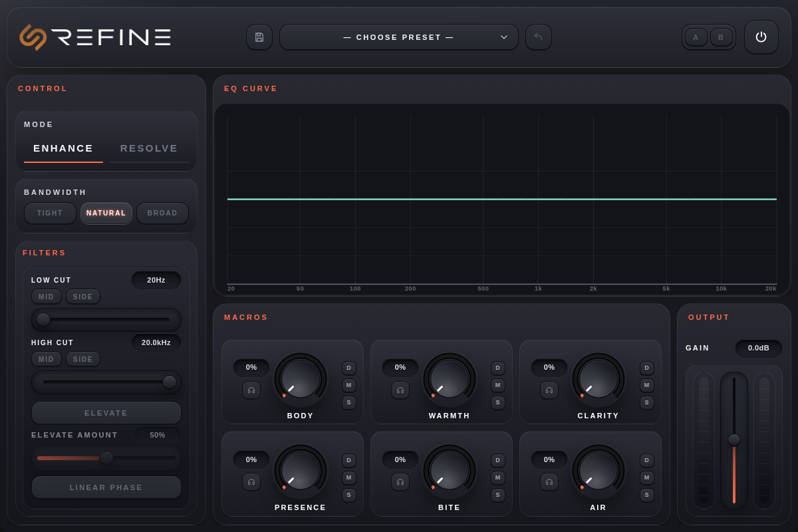798x532 pixels.
Task: Toggle the plugin power button
Action: pos(761,37)
